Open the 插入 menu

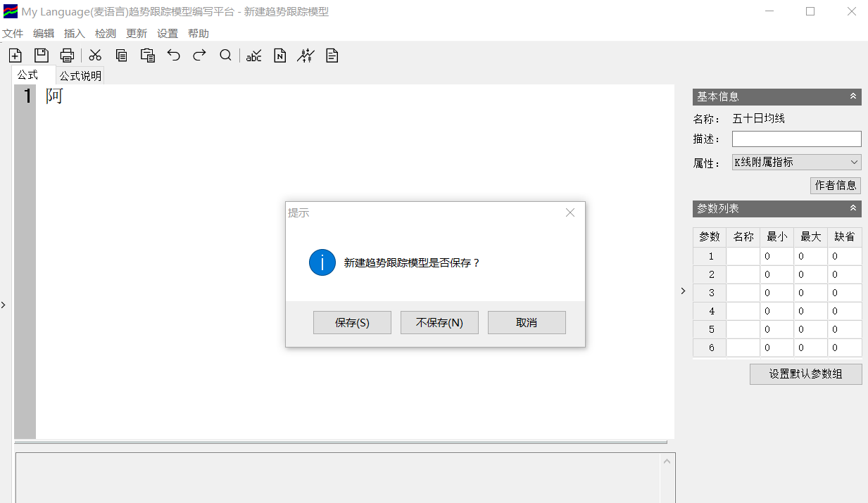coord(74,33)
